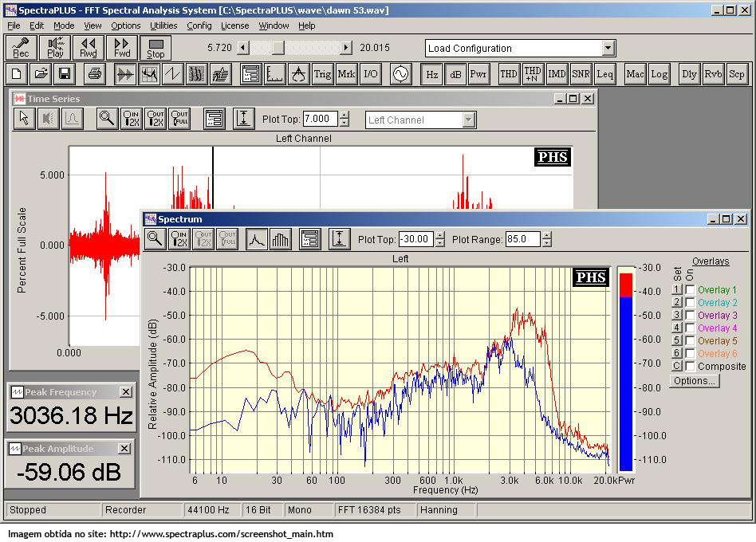Set Overlay 1 with button 1

(x=676, y=289)
